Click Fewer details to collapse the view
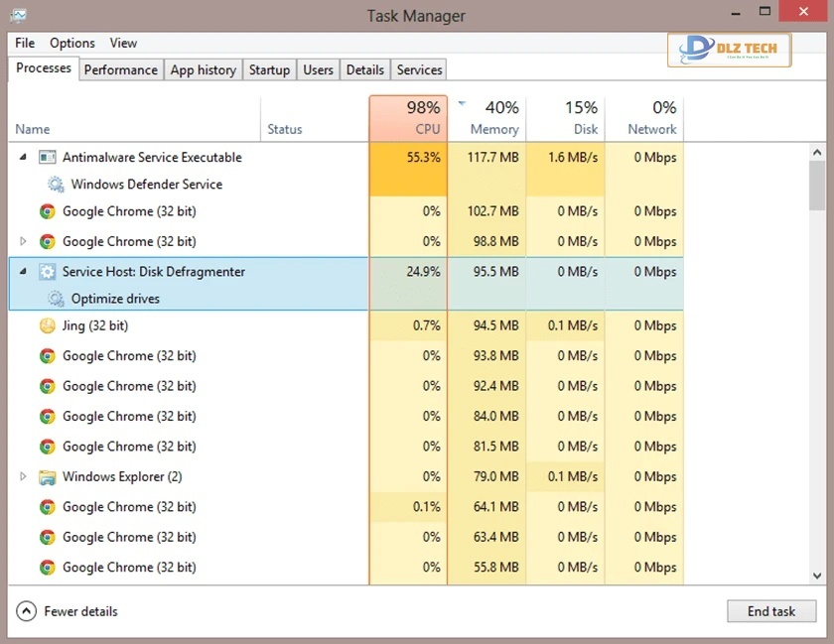This screenshot has width=834, height=644. [x=77, y=611]
